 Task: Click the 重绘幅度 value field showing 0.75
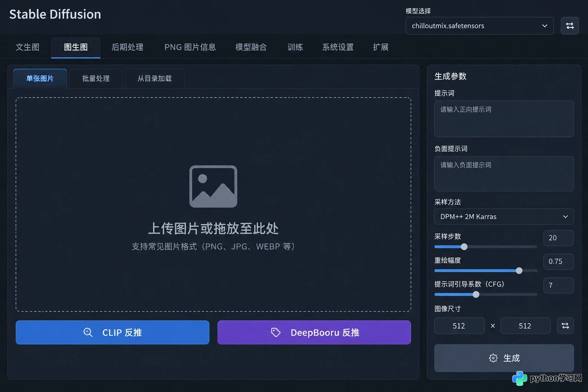pos(558,262)
